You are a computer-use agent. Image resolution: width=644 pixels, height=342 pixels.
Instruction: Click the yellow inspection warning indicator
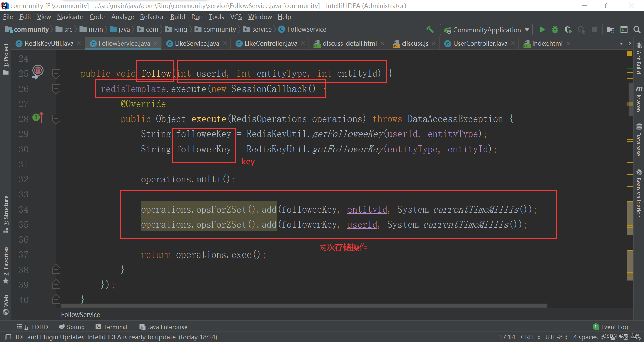[630, 53]
